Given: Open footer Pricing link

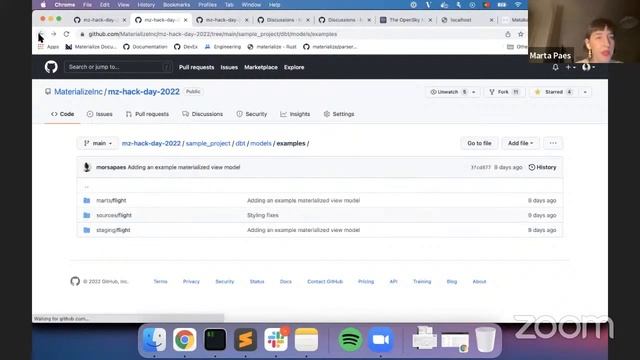Looking at the screenshot, I should click(x=366, y=282).
